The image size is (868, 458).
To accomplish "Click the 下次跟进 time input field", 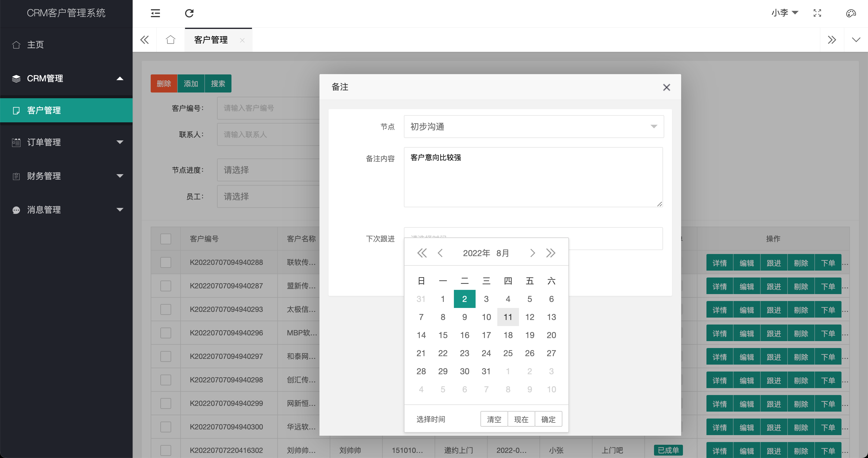I will tap(533, 239).
